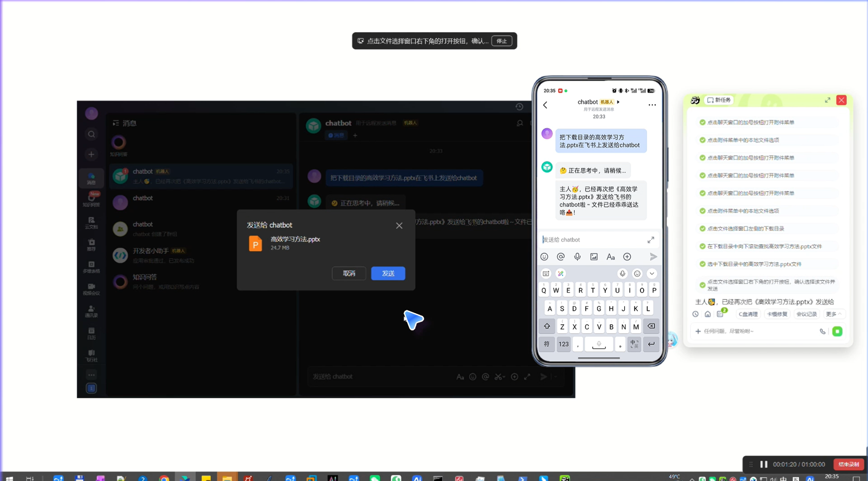
Task: Collapse keyboard with the down chevron
Action: tap(651, 274)
